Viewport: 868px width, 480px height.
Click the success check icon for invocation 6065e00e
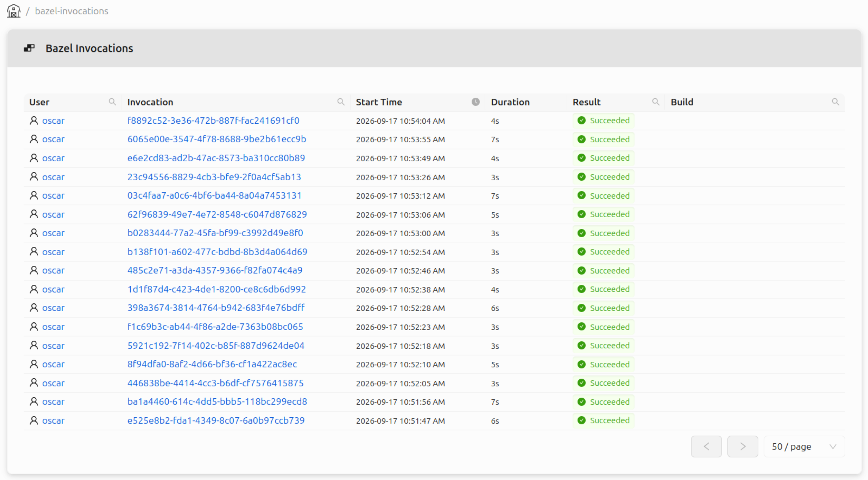click(582, 139)
